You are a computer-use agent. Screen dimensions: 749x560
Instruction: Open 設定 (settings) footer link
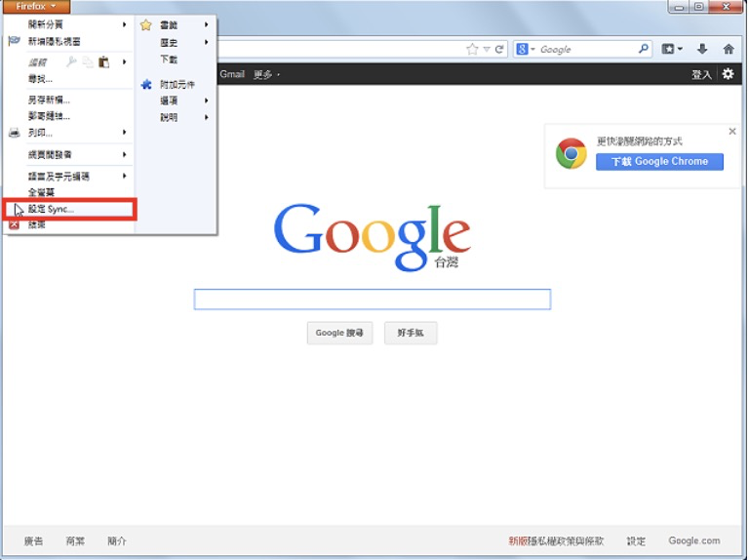coord(636,540)
